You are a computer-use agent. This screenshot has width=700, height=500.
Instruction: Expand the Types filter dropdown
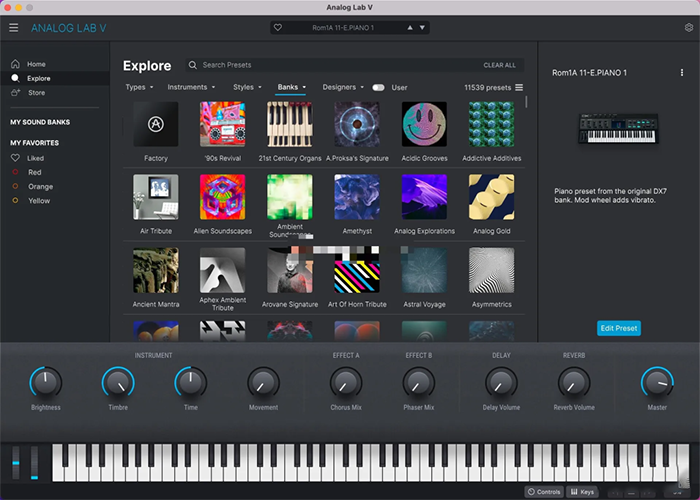138,88
